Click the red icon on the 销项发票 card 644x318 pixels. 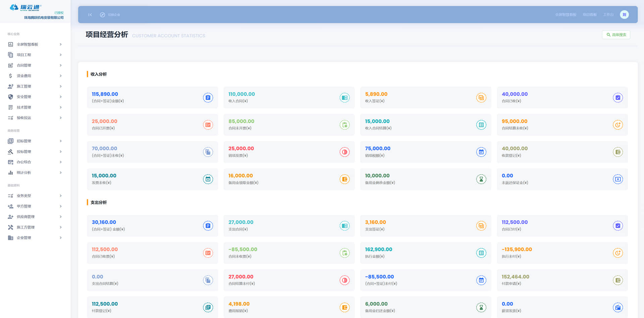pos(344,152)
